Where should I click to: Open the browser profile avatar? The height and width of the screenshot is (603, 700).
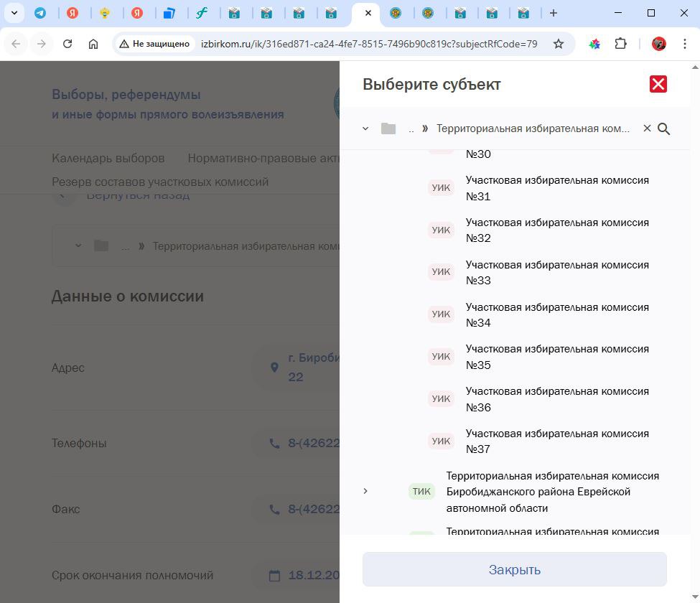659,44
